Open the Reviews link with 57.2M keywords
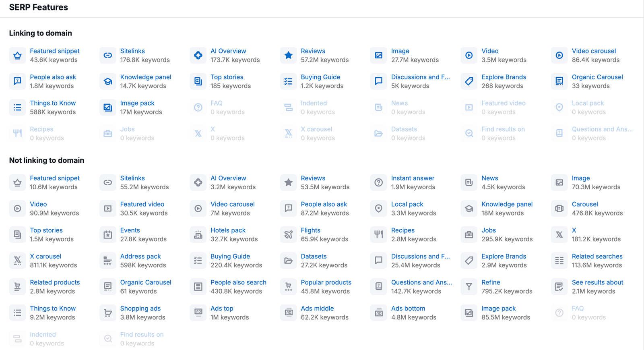The image size is (644, 350). 313,51
